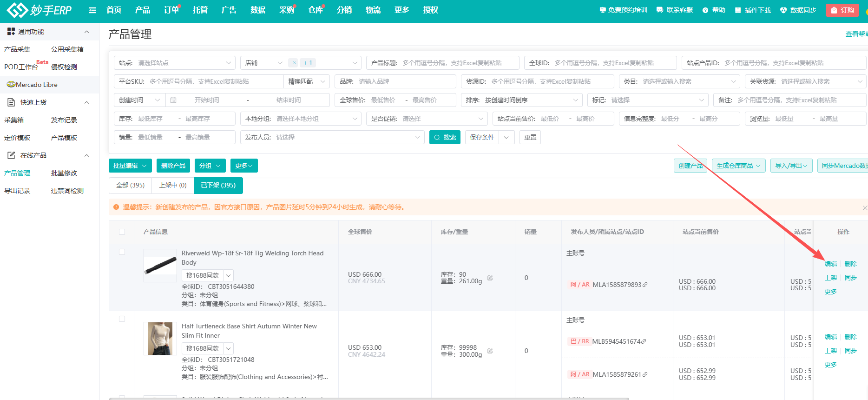This screenshot has width=868, height=400.
Task: Toggle the select-all checkbox in table header
Action: [x=122, y=232]
